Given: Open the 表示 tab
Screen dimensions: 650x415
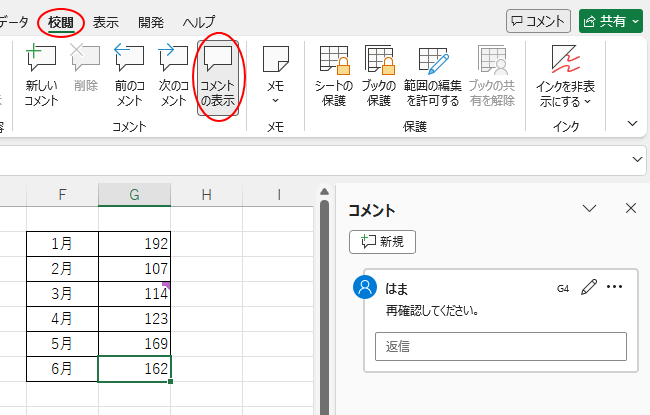Looking at the screenshot, I should pos(106,22).
